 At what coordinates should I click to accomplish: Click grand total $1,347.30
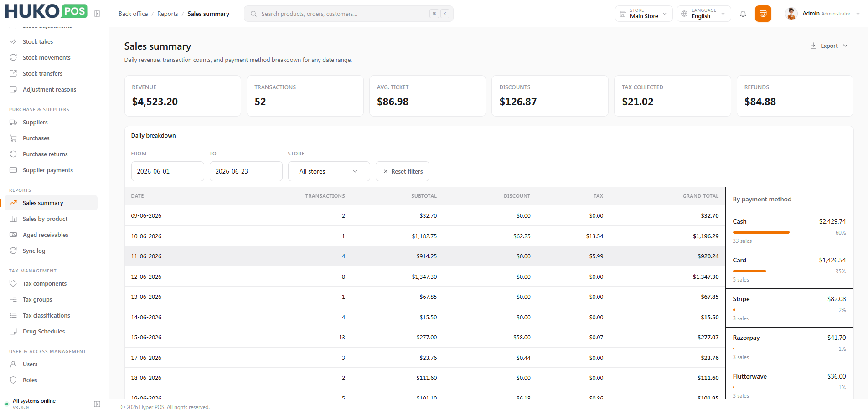pyautogui.click(x=706, y=277)
